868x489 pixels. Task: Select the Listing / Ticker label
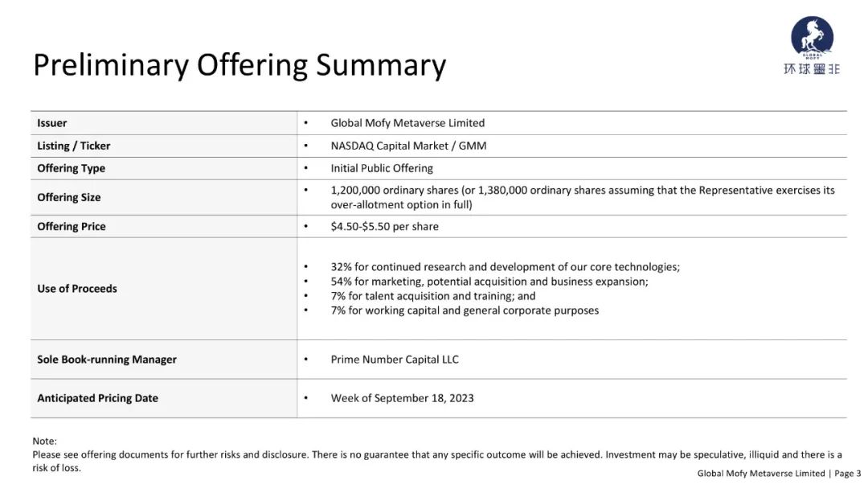(74, 146)
